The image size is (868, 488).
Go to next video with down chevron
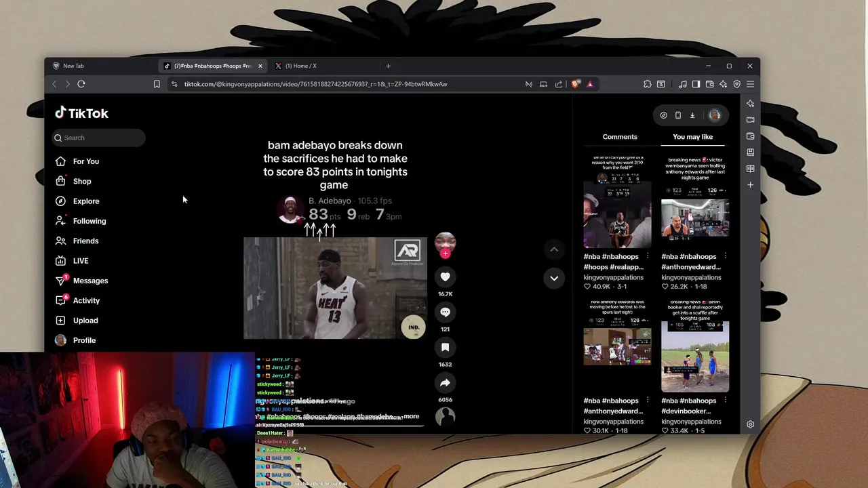tap(554, 278)
